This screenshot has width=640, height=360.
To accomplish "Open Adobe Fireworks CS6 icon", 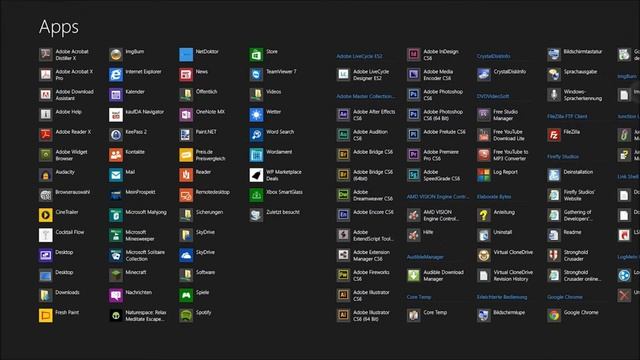I will [x=343, y=275].
